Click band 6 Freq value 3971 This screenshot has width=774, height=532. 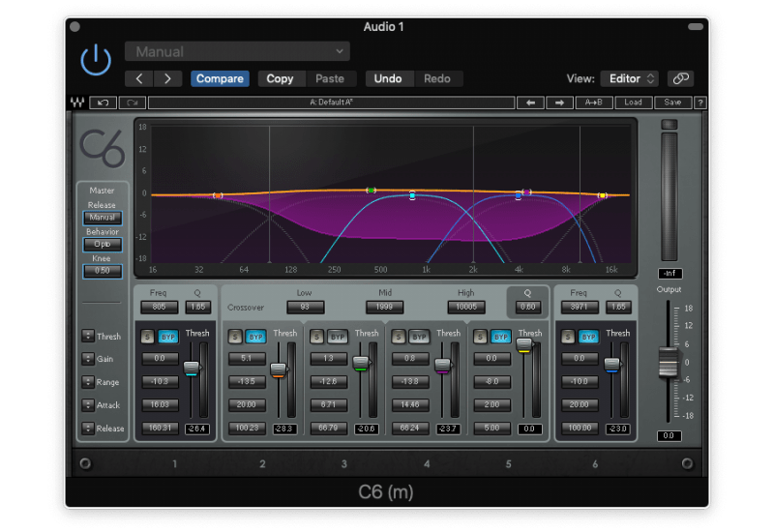pyautogui.click(x=580, y=307)
